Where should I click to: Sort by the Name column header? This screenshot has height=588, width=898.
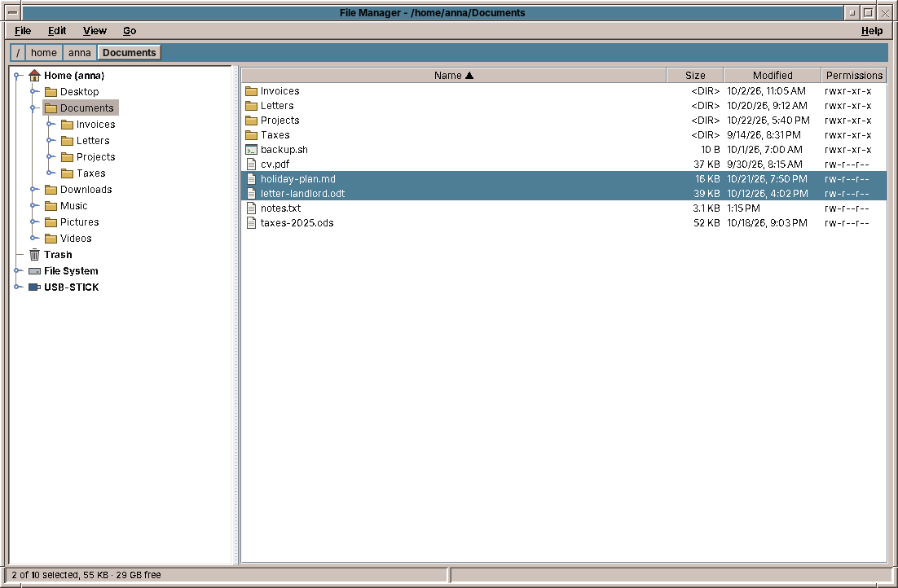point(454,76)
